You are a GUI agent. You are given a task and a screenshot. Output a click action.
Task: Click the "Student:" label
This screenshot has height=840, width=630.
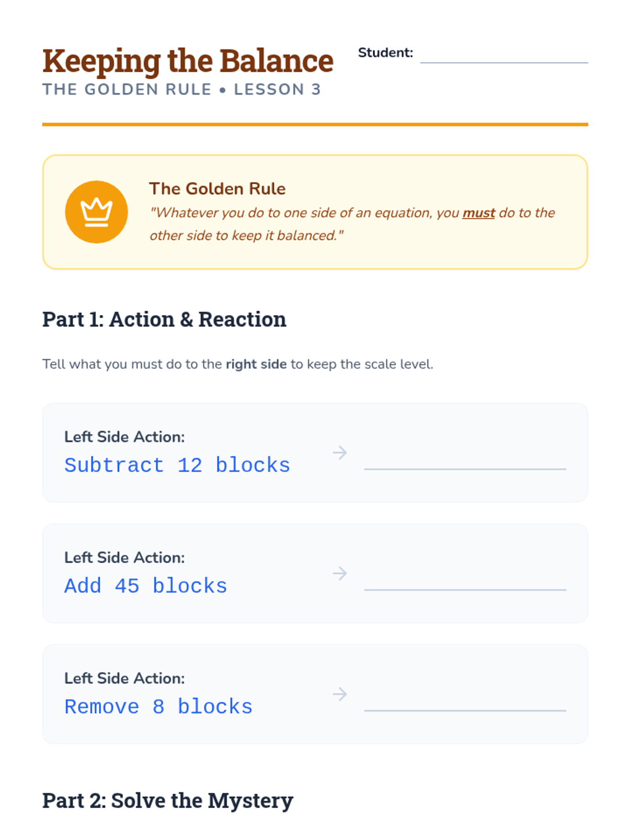click(x=385, y=52)
